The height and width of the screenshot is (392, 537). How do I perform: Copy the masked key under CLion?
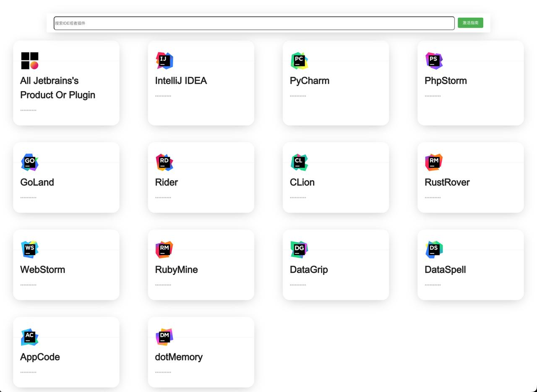298,198
